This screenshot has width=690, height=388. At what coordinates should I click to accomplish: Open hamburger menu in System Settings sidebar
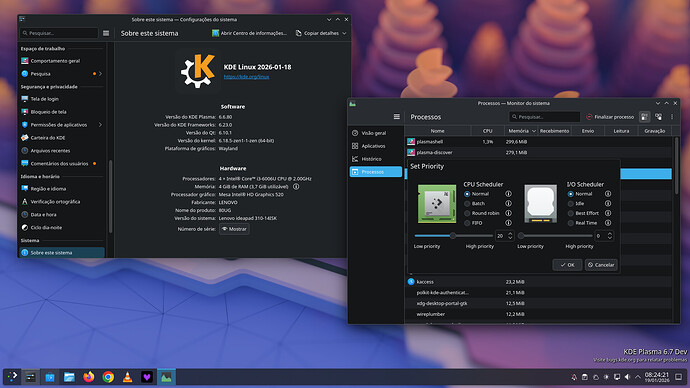point(106,33)
